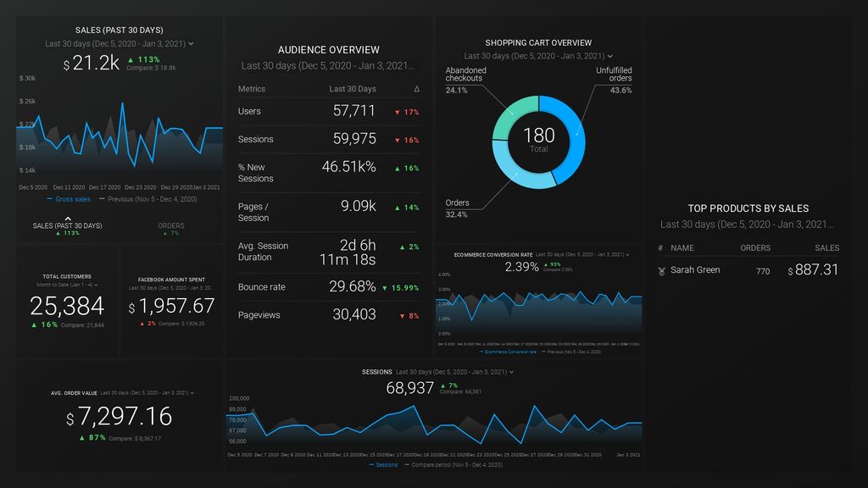Image resolution: width=868 pixels, height=488 pixels.
Task: Click the red down arrow next to Users
Action: pos(397,113)
